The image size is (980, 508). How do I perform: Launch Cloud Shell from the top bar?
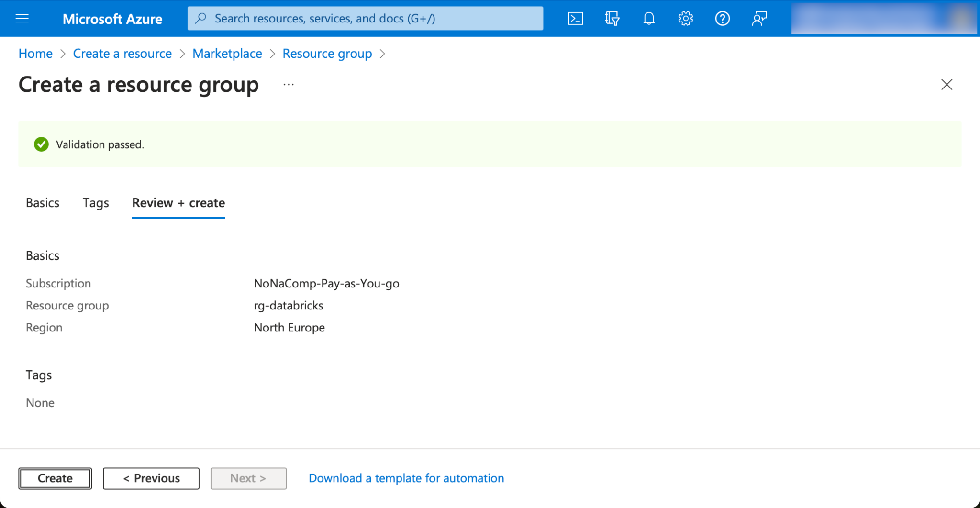575,19
